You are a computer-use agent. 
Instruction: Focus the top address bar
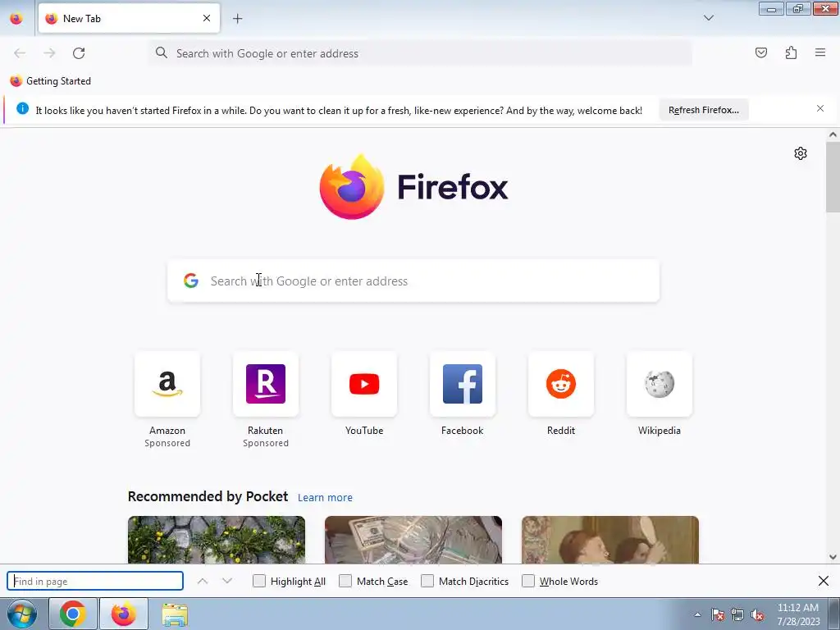(421, 53)
